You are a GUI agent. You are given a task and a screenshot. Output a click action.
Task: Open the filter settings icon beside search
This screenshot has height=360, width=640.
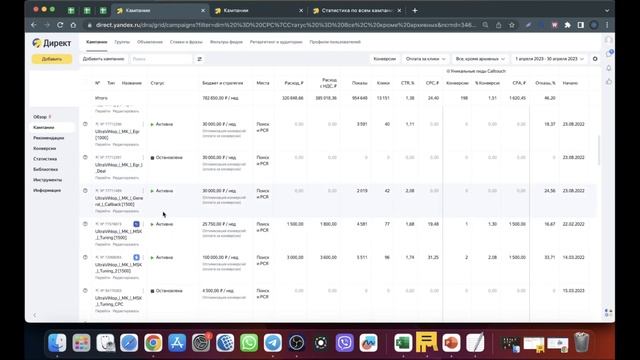tap(200, 59)
